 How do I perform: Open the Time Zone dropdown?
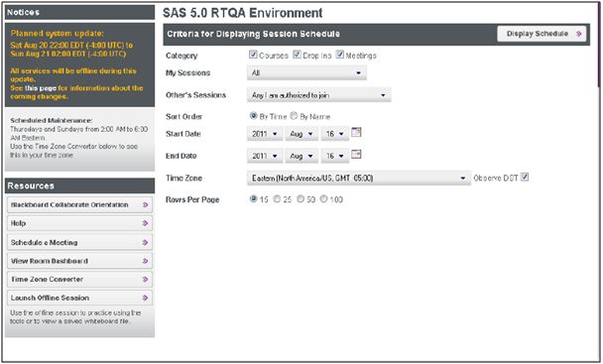[359, 179]
